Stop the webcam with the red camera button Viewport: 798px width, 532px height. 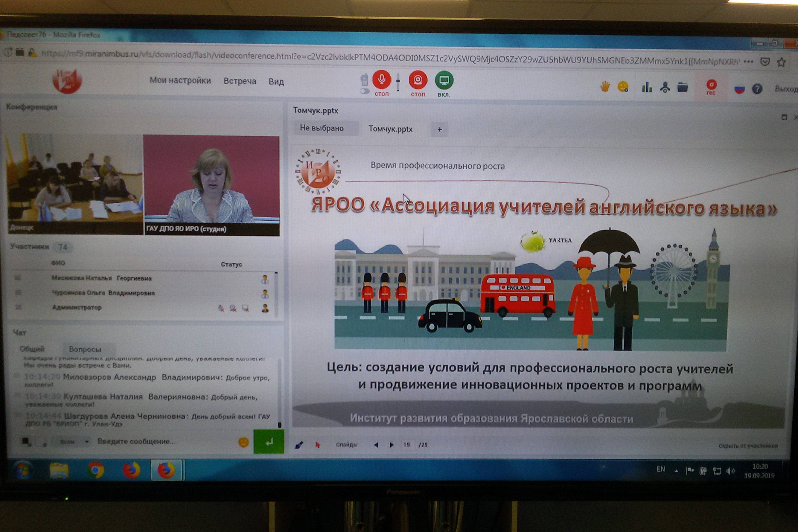[418, 80]
